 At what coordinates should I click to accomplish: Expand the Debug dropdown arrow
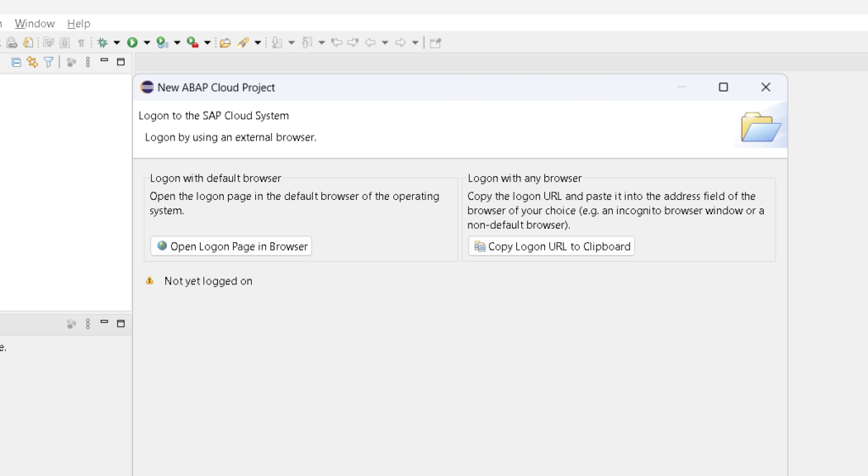click(117, 42)
